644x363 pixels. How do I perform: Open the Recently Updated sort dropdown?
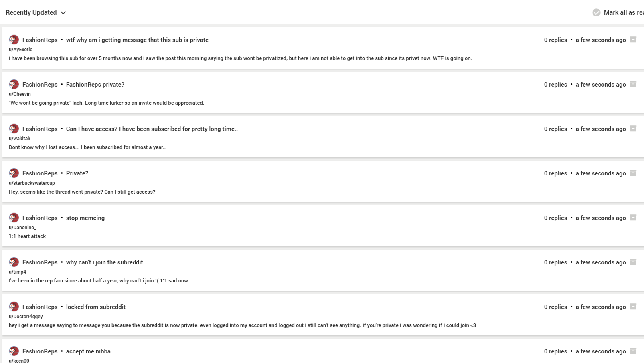click(x=36, y=12)
